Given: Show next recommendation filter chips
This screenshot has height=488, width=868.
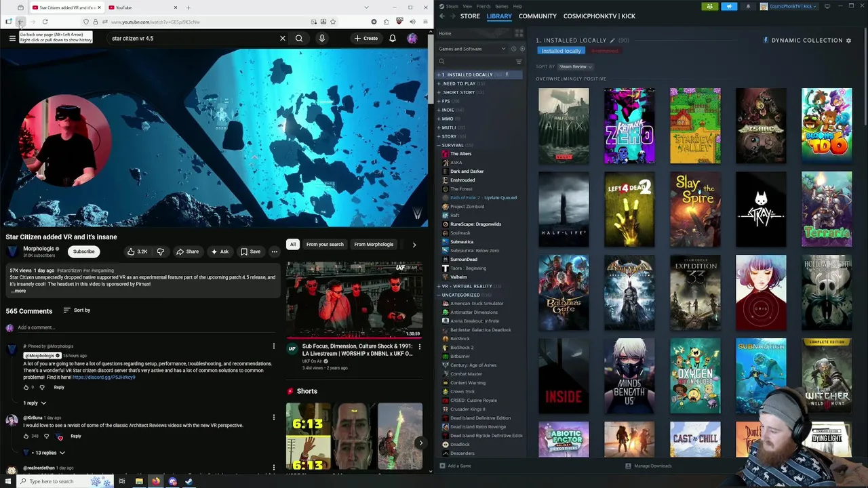Looking at the screenshot, I should pyautogui.click(x=414, y=245).
